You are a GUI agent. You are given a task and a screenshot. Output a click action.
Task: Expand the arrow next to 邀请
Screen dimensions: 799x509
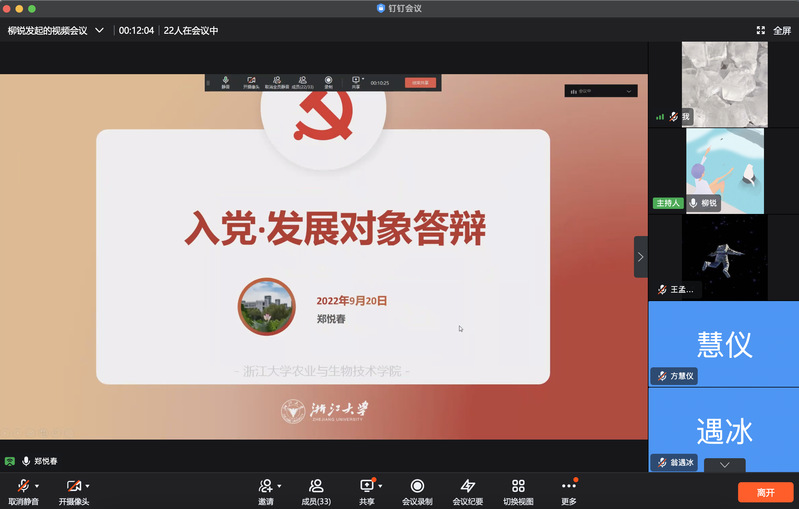[279, 486]
